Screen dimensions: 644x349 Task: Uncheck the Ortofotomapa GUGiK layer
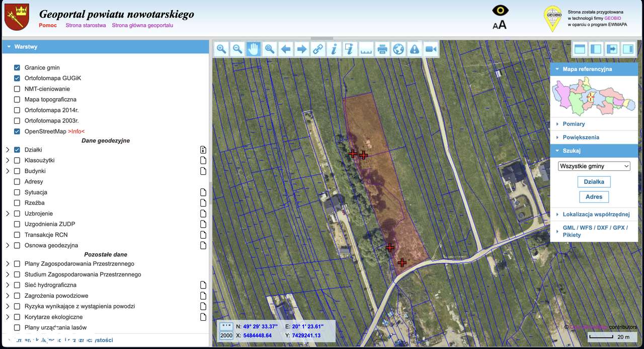[17, 78]
